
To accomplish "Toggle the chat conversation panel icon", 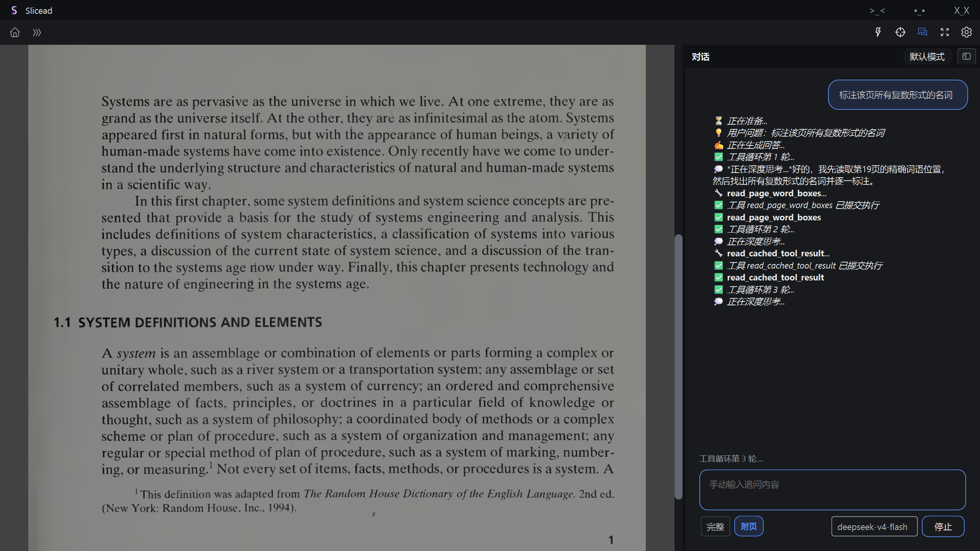I will [x=923, y=32].
